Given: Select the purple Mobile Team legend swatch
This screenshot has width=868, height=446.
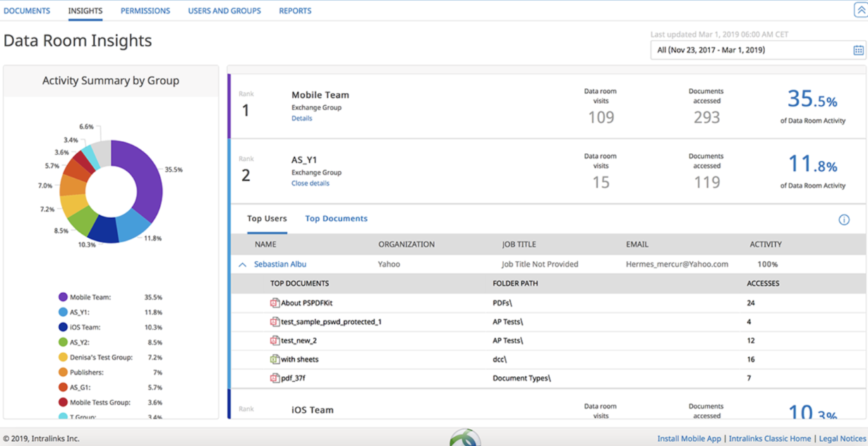Looking at the screenshot, I should [64, 297].
